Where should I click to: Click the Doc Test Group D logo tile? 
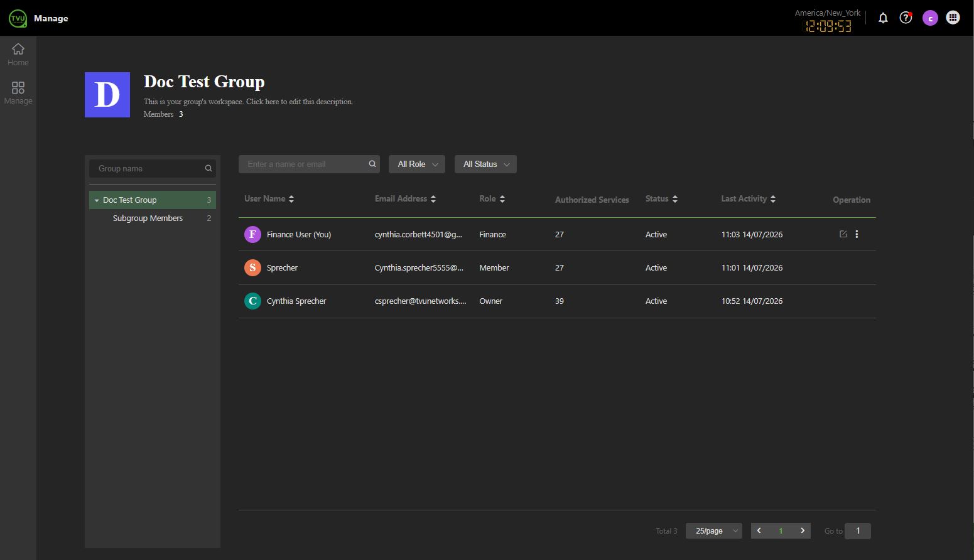tap(107, 95)
